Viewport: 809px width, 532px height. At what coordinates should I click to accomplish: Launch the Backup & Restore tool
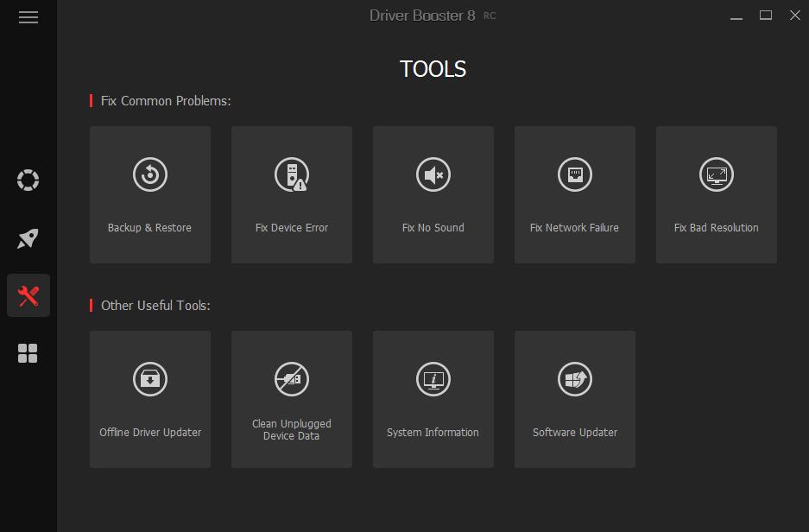point(149,194)
